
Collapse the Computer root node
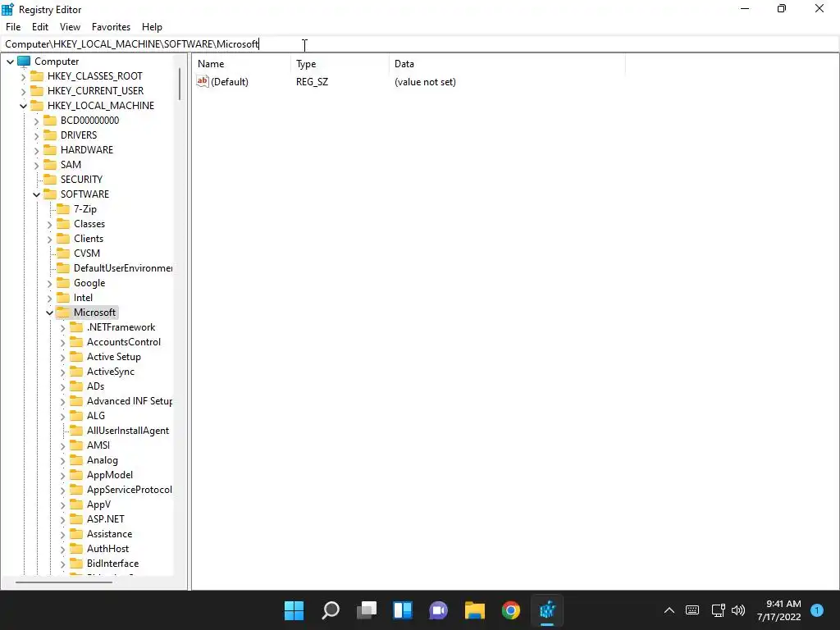(10, 62)
